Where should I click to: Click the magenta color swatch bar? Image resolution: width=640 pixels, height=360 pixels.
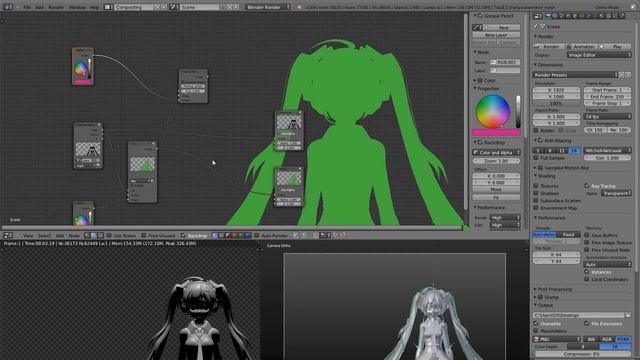[x=496, y=132]
